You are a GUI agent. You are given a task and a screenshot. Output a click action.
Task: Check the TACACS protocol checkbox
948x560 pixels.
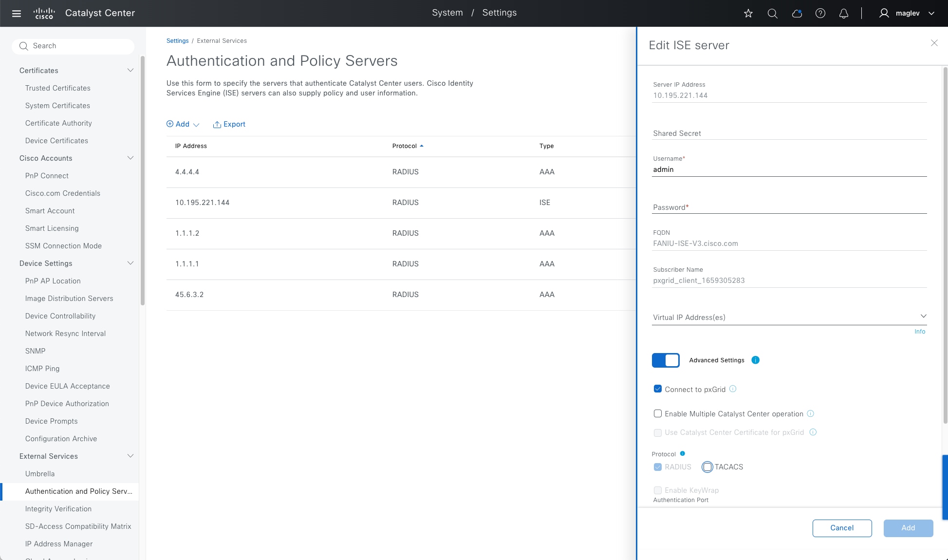pos(707,467)
